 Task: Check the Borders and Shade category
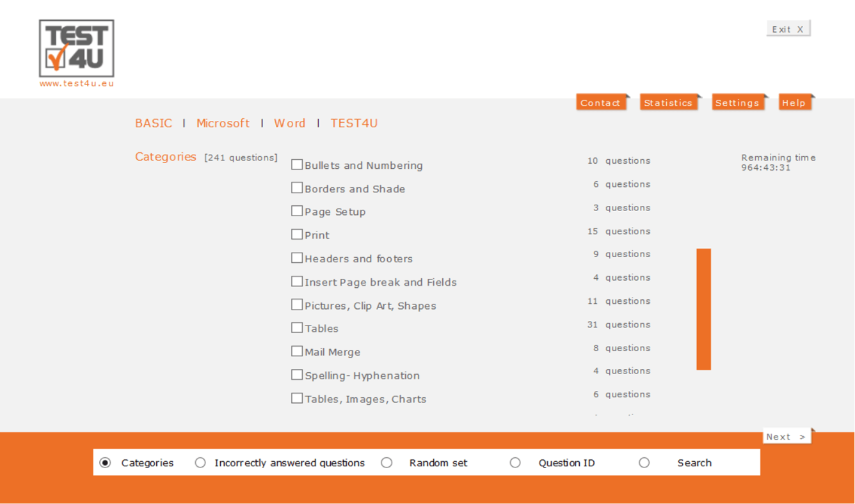click(x=297, y=187)
